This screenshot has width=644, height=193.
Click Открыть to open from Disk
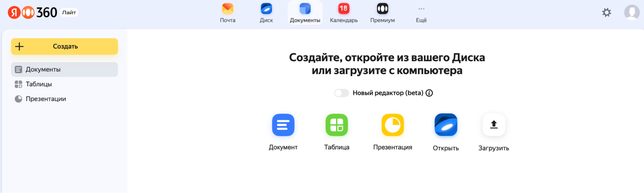pos(446,125)
